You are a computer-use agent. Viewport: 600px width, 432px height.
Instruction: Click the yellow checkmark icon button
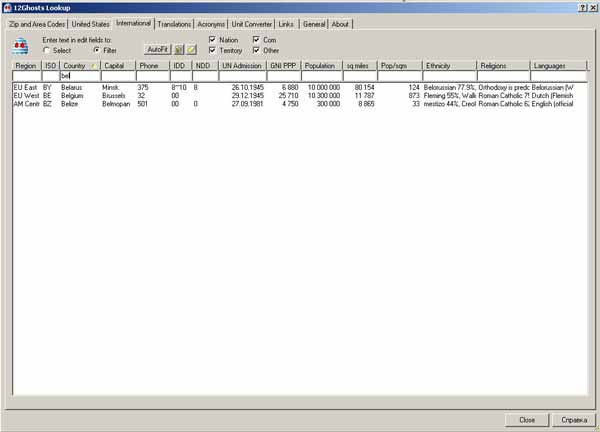click(191, 50)
